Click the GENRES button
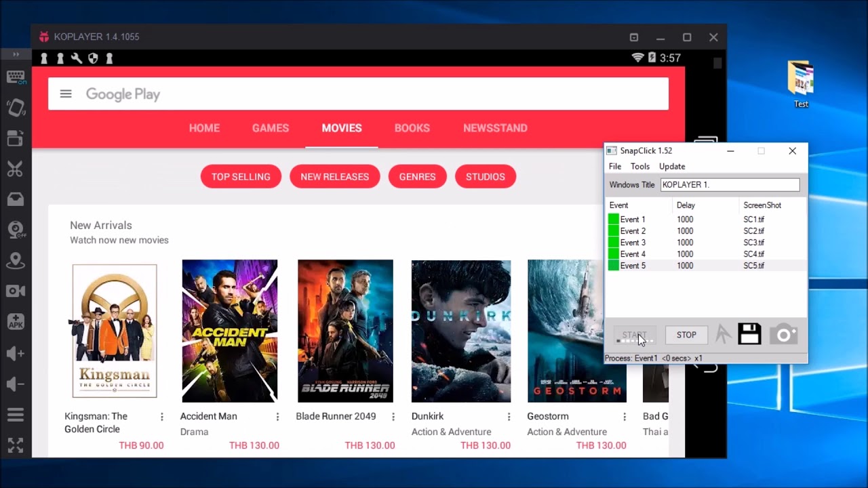868x488 pixels. tap(418, 177)
